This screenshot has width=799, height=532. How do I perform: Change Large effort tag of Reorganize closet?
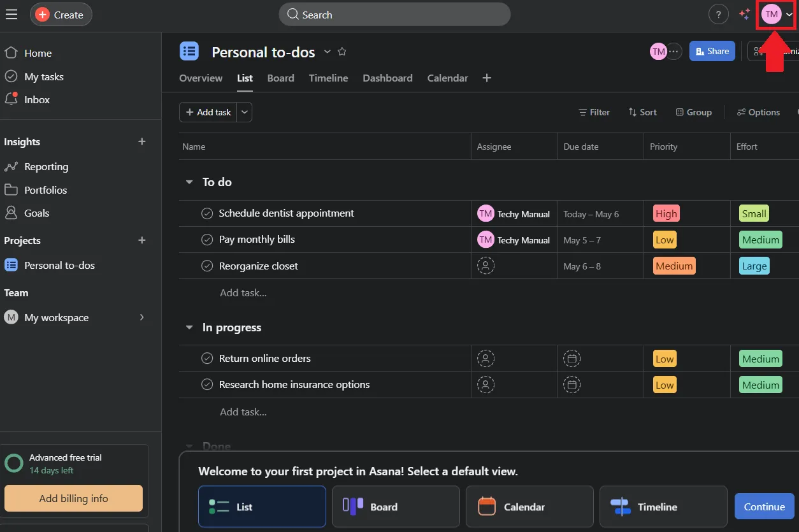click(x=754, y=266)
